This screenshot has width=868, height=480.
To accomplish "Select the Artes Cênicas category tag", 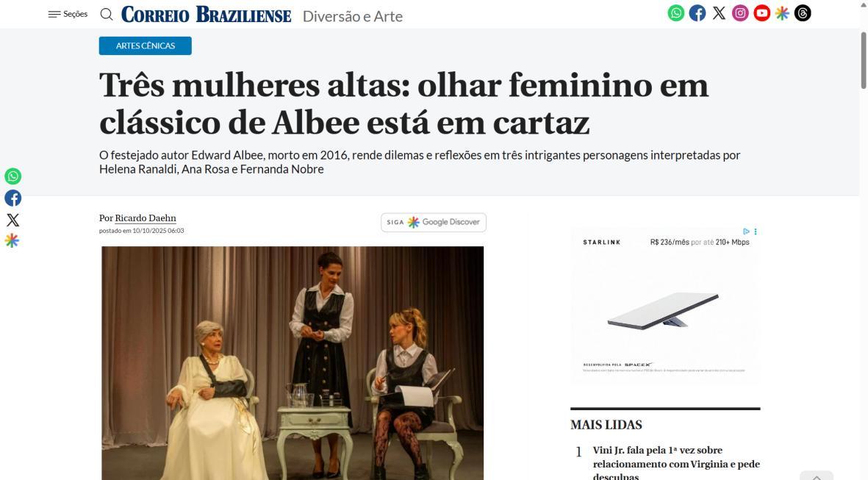I will click(146, 46).
